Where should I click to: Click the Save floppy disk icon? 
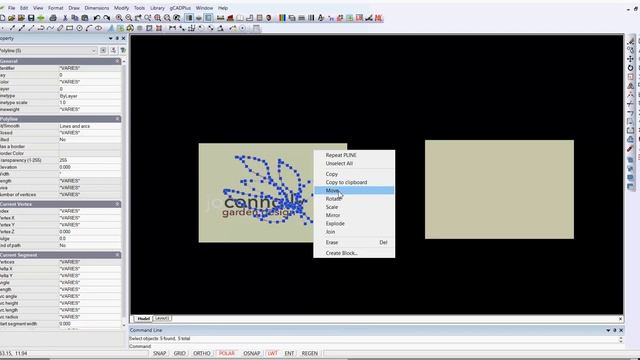[x=31, y=18]
